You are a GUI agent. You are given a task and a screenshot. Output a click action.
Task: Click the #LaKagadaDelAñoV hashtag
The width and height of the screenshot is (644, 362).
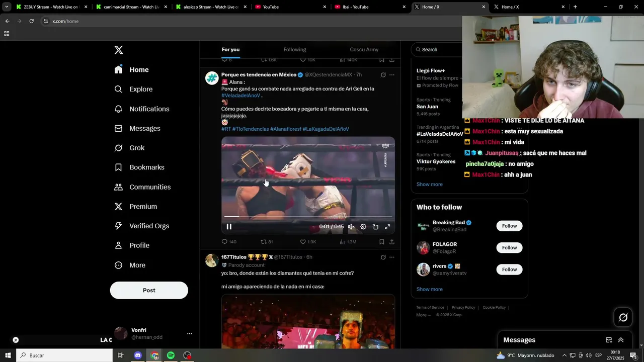tap(326, 129)
